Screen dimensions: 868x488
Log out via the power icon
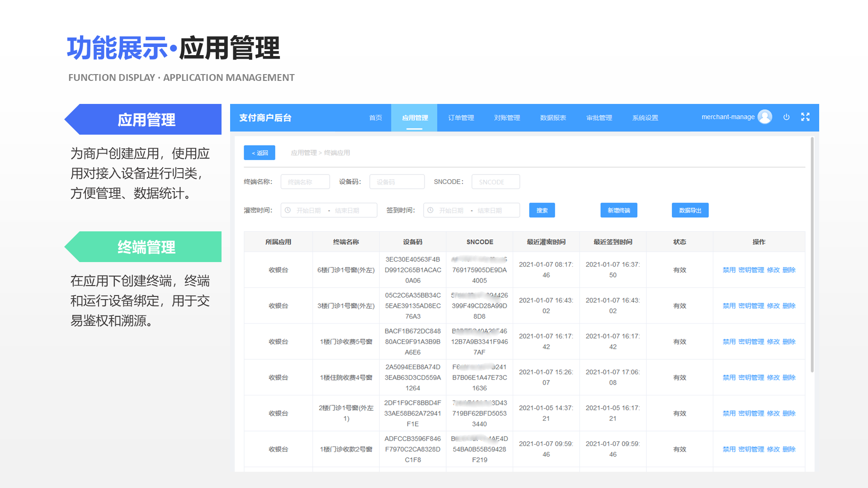pyautogui.click(x=787, y=117)
